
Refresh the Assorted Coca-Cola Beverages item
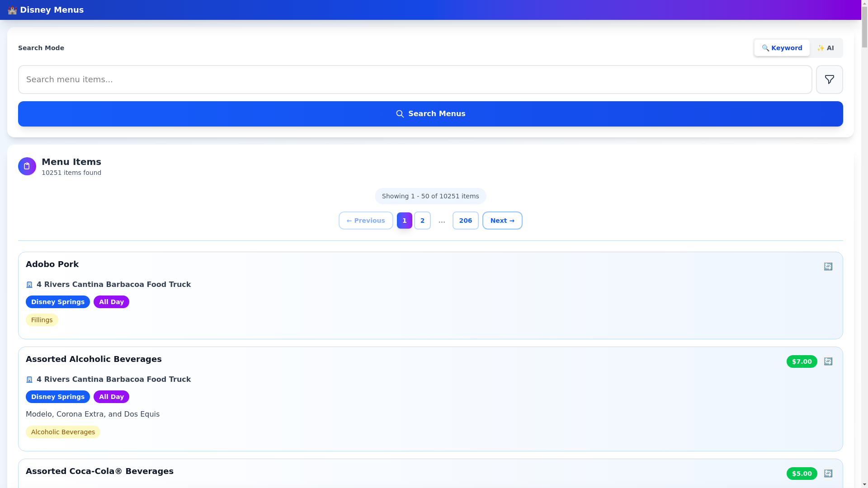tap(828, 474)
